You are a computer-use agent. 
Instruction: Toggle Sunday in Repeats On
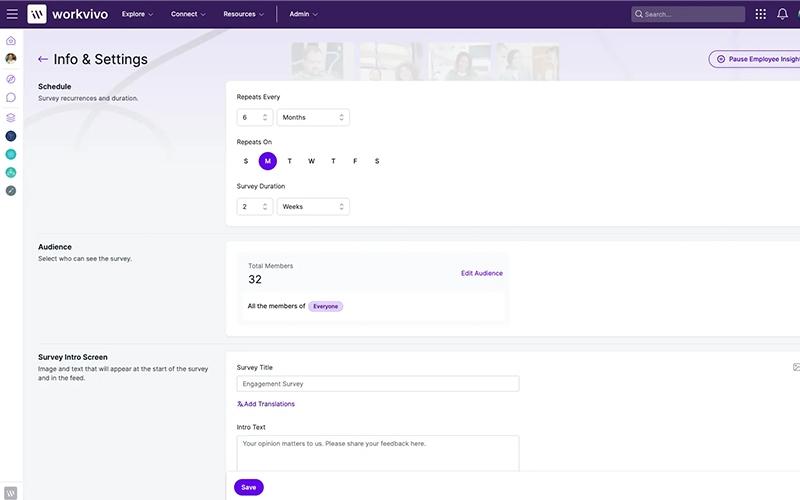click(x=246, y=161)
